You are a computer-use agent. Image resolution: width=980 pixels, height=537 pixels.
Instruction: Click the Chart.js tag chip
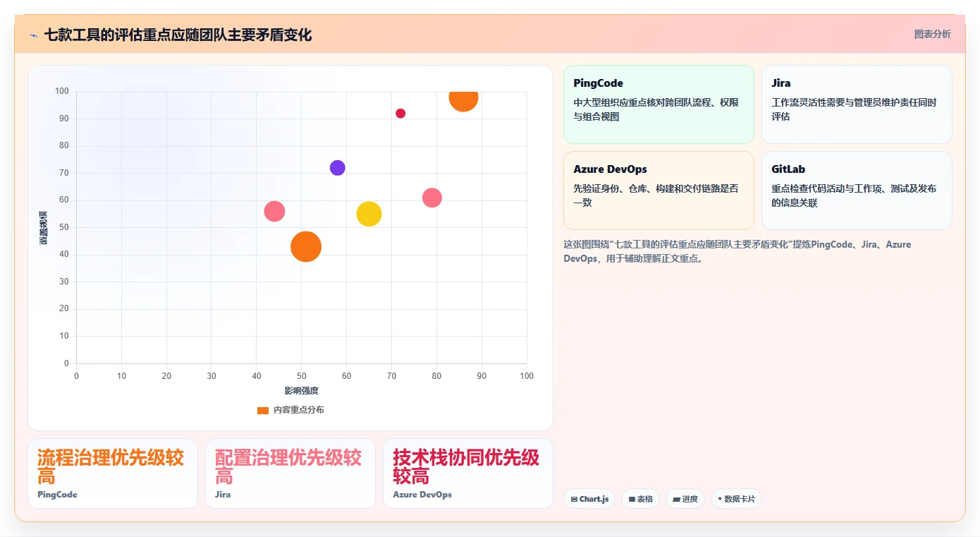click(589, 499)
